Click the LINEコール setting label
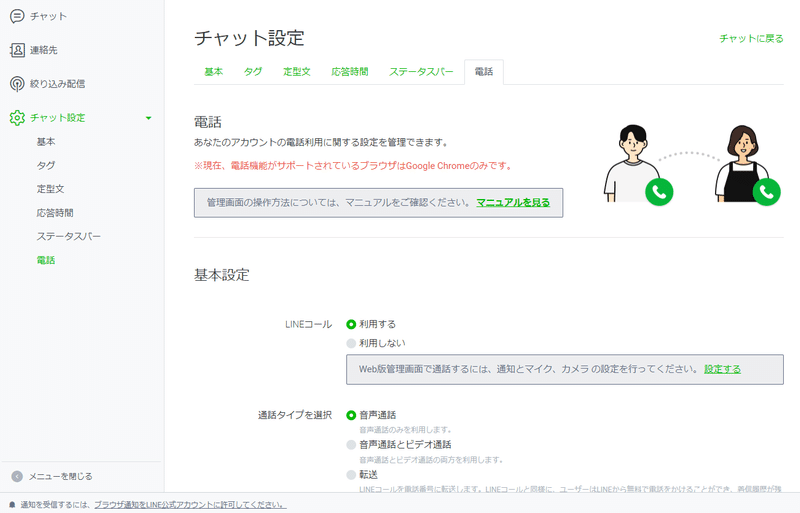 (x=308, y=324)
